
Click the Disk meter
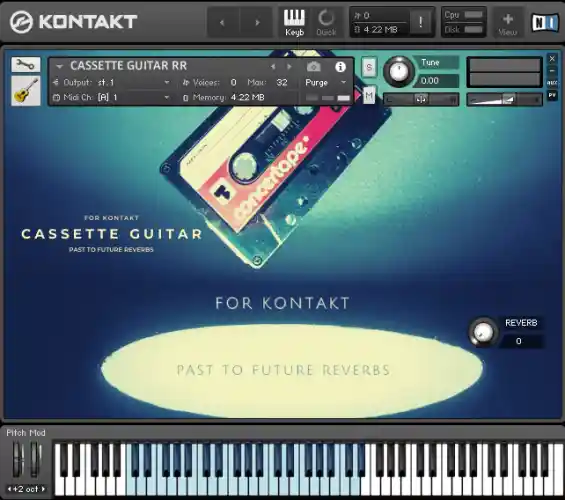(x=463, y=30)
